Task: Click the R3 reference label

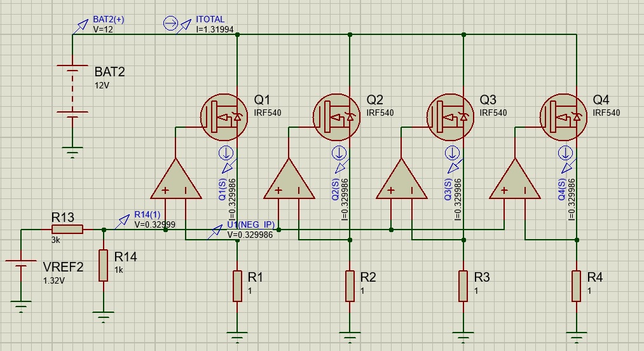Action: (482, 277)
